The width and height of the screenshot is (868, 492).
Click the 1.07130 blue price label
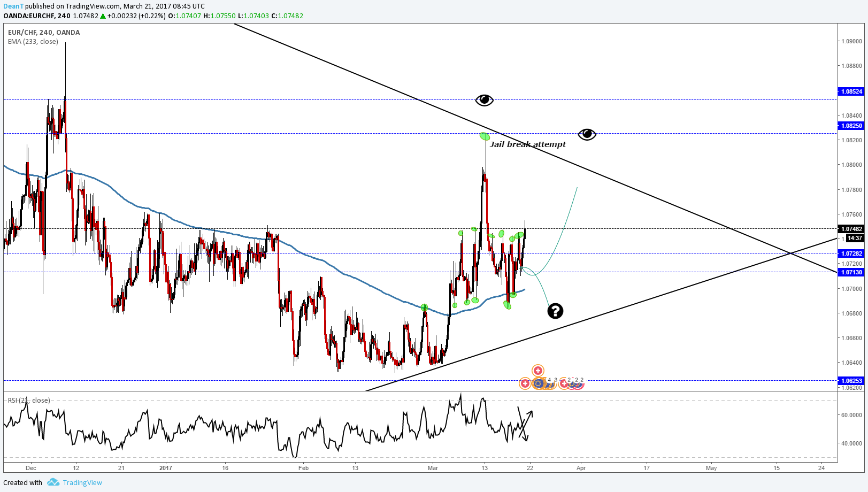pyautogui.click(x=851, y=272)
